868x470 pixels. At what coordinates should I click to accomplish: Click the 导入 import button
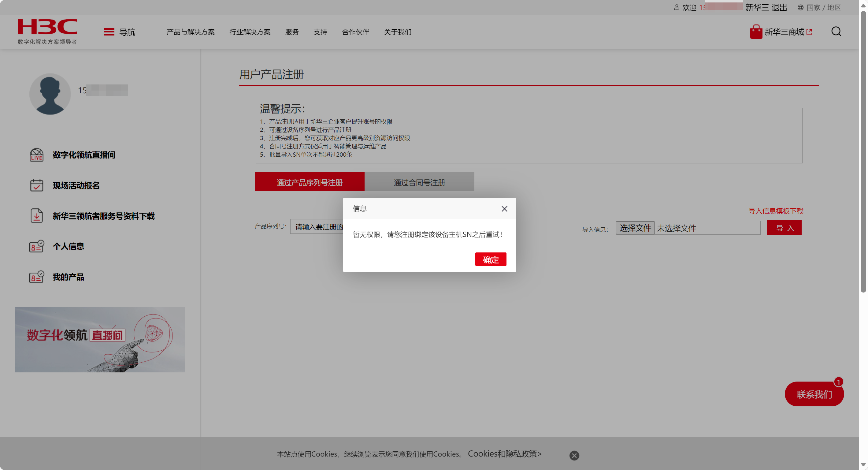[784, 228]
